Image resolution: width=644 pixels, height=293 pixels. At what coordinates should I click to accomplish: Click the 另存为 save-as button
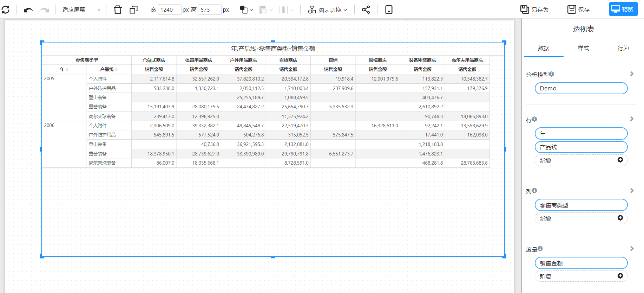click(534, 9)
